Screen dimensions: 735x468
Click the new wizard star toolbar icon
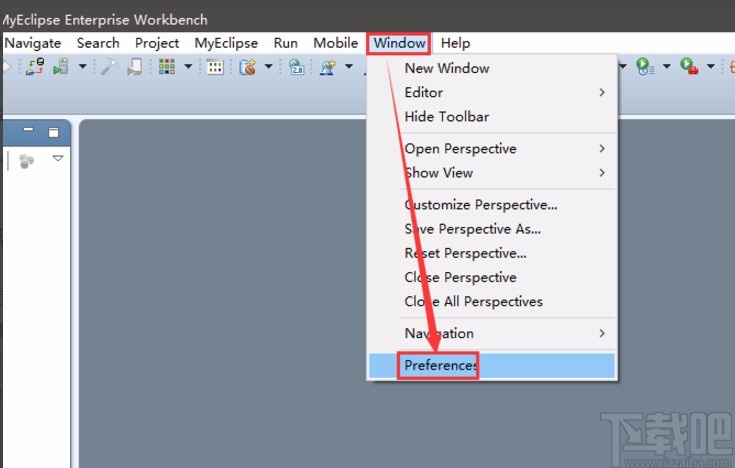[x=328, y=67]
